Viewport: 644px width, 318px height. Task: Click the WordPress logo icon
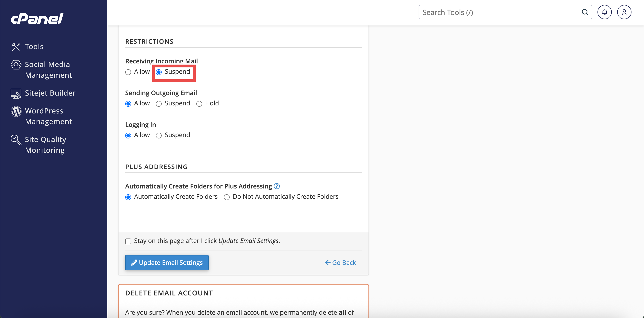[x=16, y=111]
